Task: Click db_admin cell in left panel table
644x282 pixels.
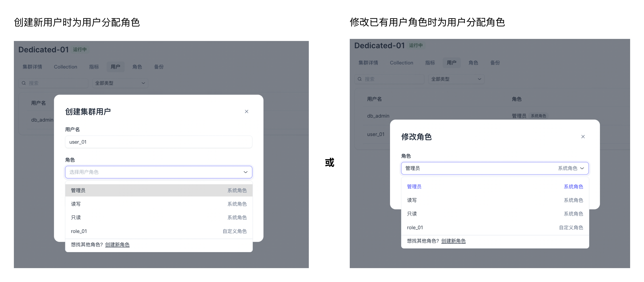Action: click(x=42, y=120)
